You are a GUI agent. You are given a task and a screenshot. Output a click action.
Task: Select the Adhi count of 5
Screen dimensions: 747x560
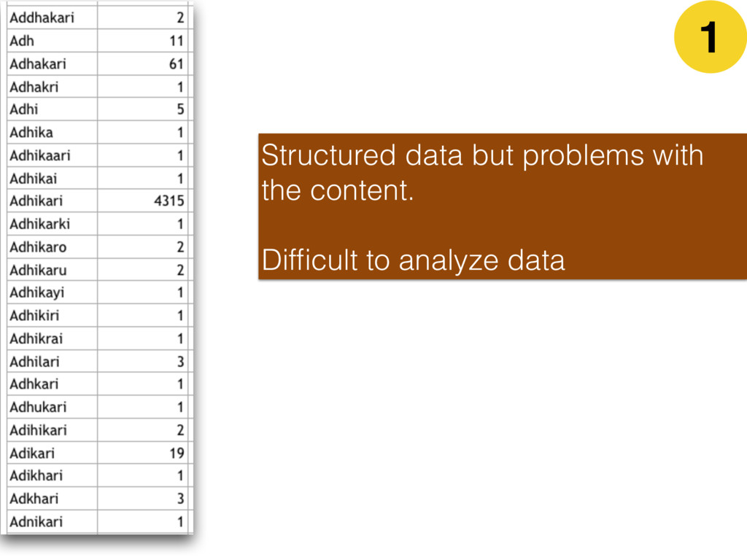143,109
